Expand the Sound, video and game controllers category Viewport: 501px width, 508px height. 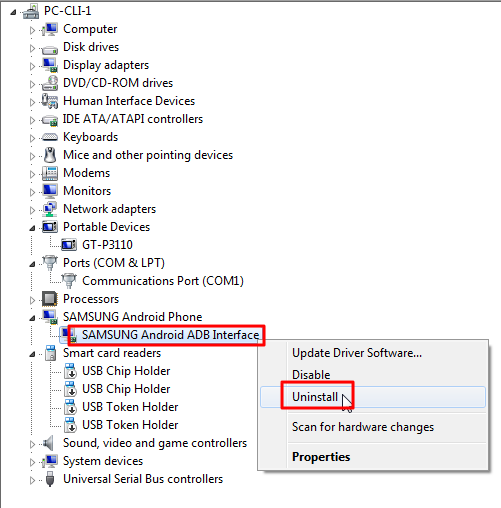click(x=32, y=444)
